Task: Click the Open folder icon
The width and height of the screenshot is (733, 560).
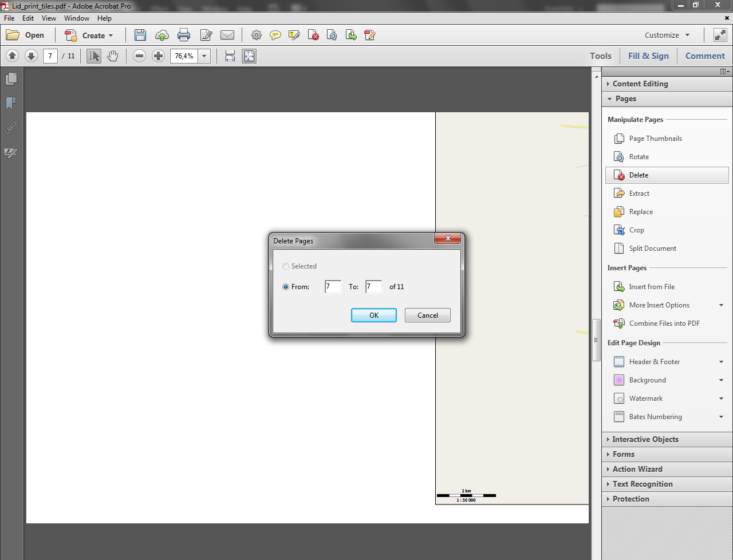Action: pos(13,35)
